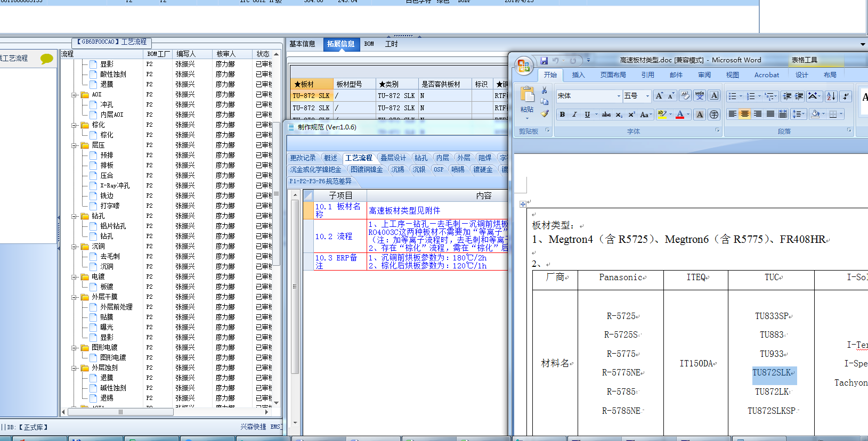The width and height of the screenshot is (868, 441).
Task: Open the Change Case (Aa) dropdown
Action: [646, 115]
